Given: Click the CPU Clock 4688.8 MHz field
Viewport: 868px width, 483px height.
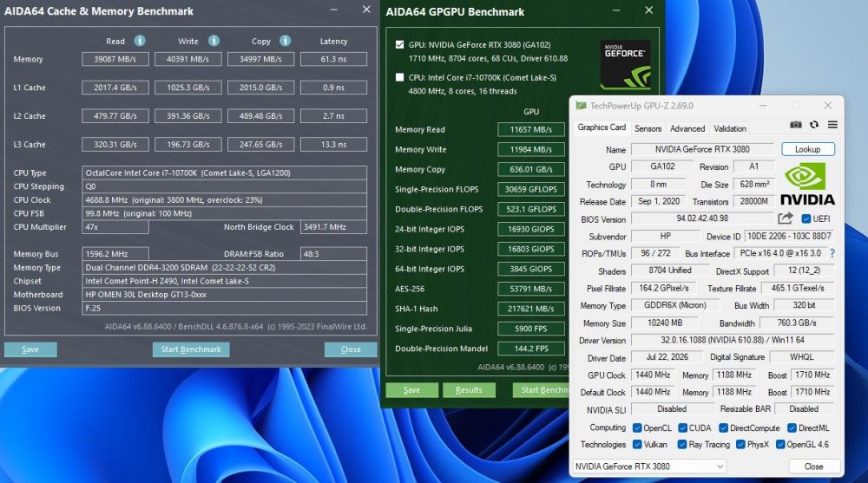Looking at the screenshot, I should [x=224, y=199].
